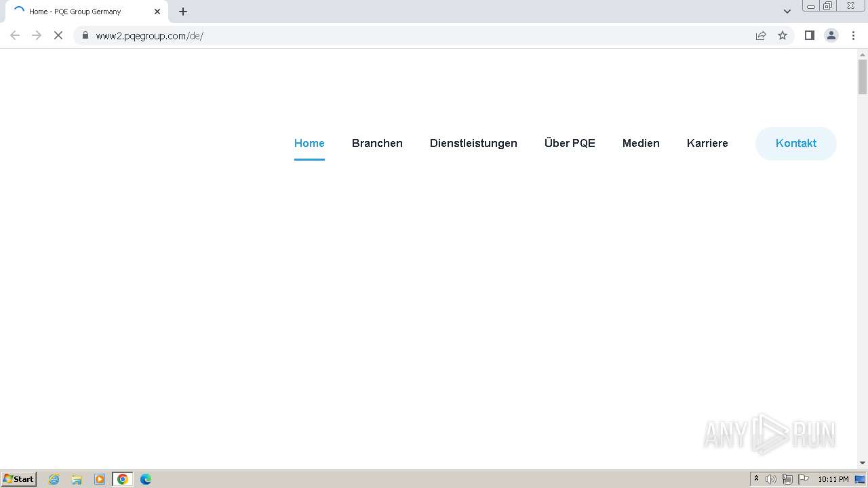Open Chrome's three-dot menu
The height and width of the screenshot is (488, 868).
click(x=853, y=35)
